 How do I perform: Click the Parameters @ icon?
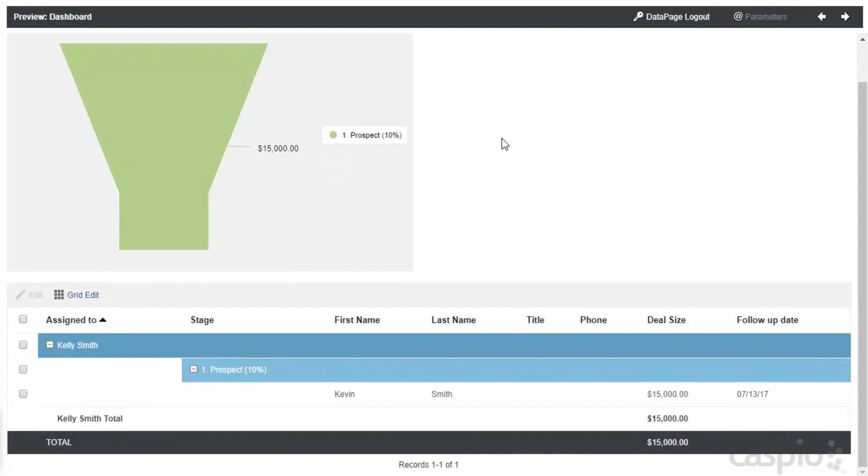(738, 17)
